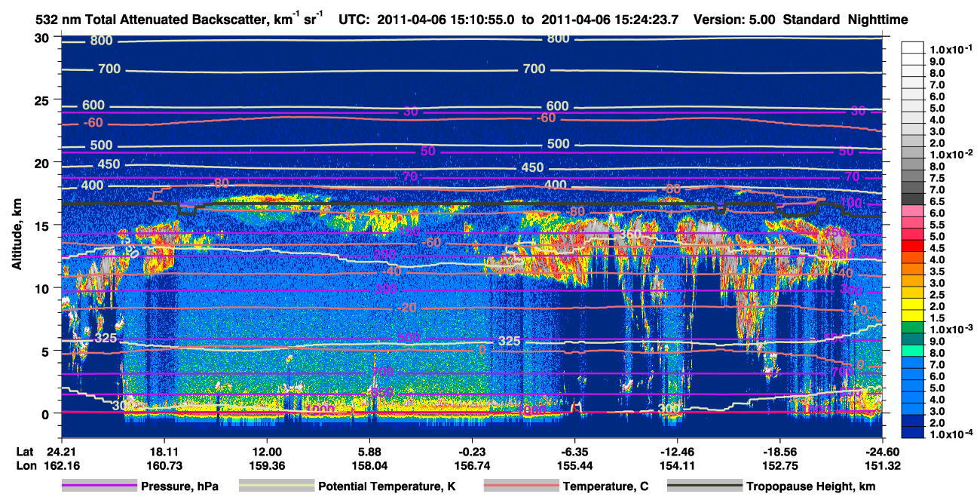Click the Potential Temperature legend line swatch
The width and height of the screenshot is (980, 503).
point(277,486)
